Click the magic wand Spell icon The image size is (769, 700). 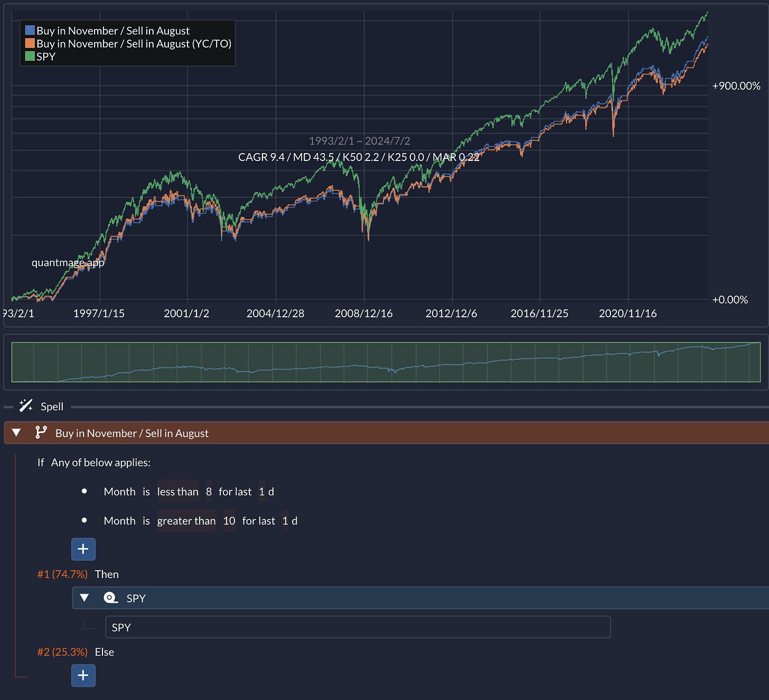(x=26, y=405)
